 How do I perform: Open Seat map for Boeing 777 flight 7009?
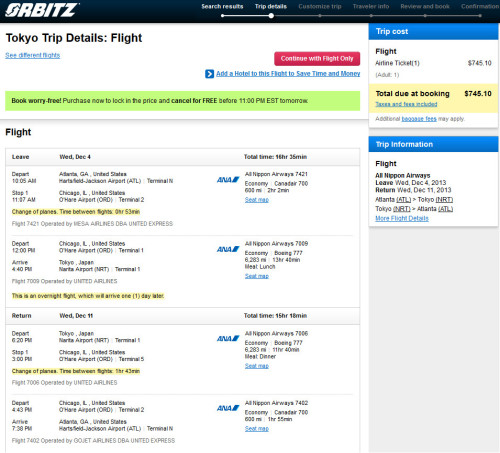click(257, 276)
